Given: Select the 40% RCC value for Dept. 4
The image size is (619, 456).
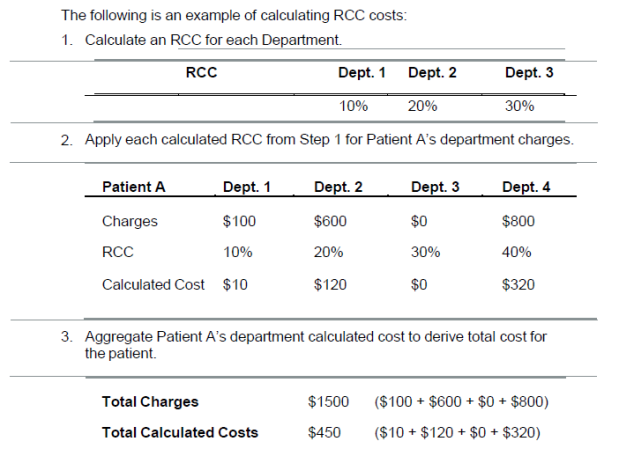Looking at the screenshot, I should click(516, 253).
